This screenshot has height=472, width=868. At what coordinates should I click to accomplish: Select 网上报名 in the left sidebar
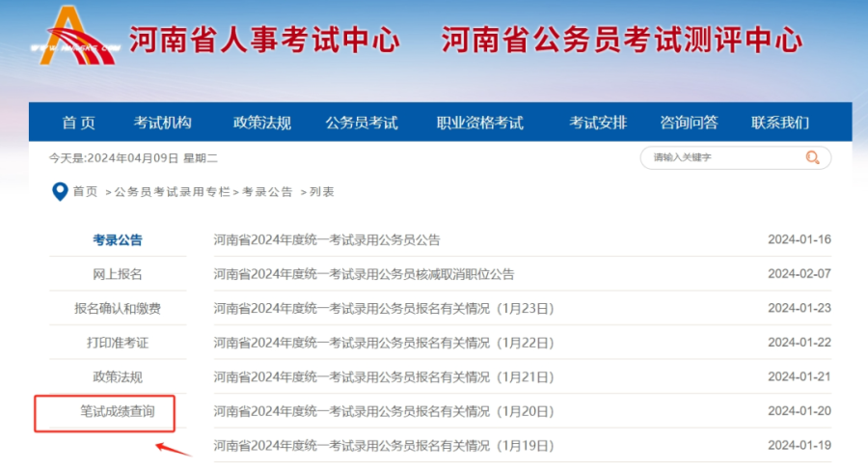click(x=118, y=274)
